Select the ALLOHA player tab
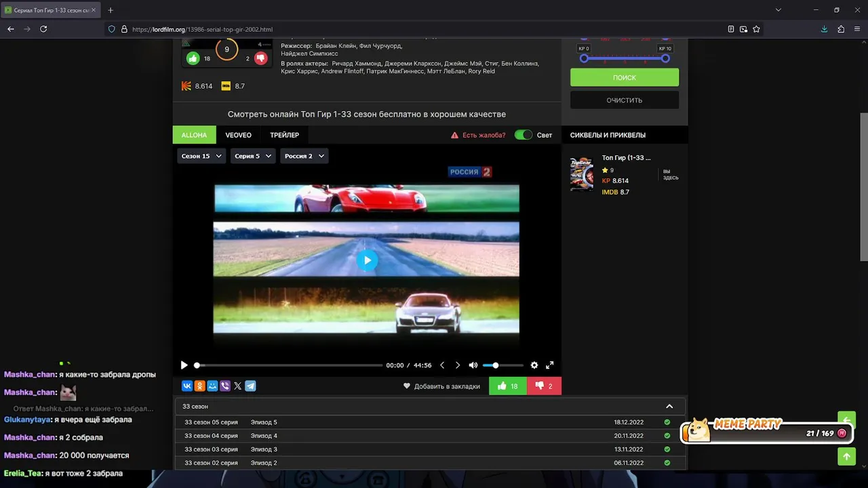The image size is (868, 488). coord(194,135)
